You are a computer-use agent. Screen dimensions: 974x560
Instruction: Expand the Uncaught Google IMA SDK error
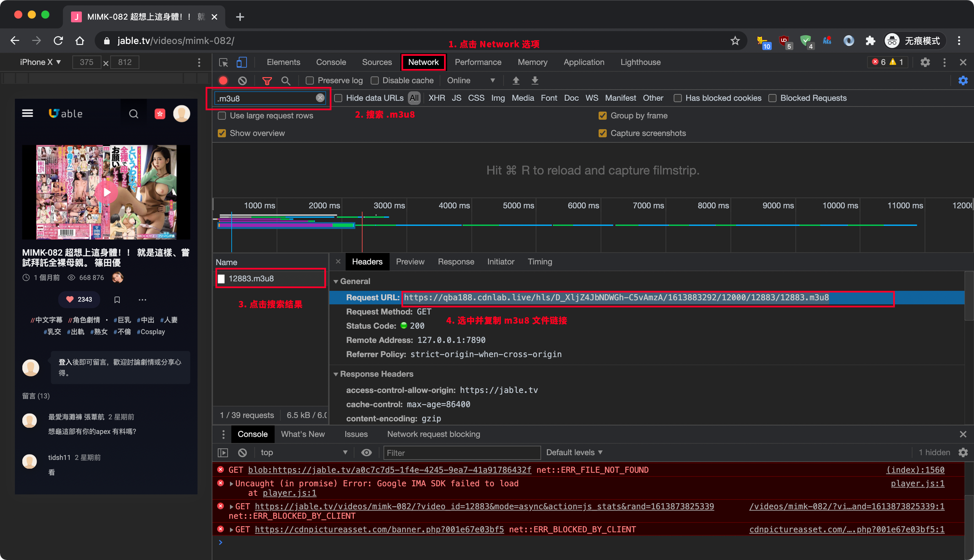pyautogui.click(x=231, y=484)
